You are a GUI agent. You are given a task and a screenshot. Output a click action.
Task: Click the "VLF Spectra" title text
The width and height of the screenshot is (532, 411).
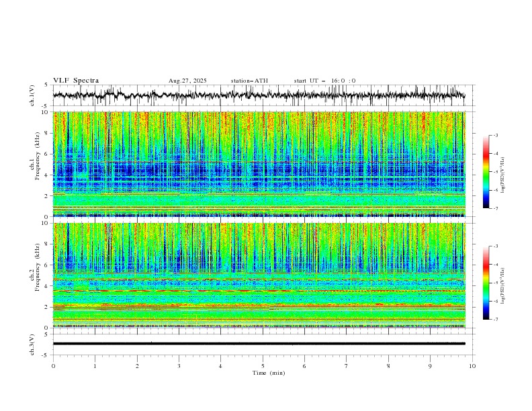point(76,81)
